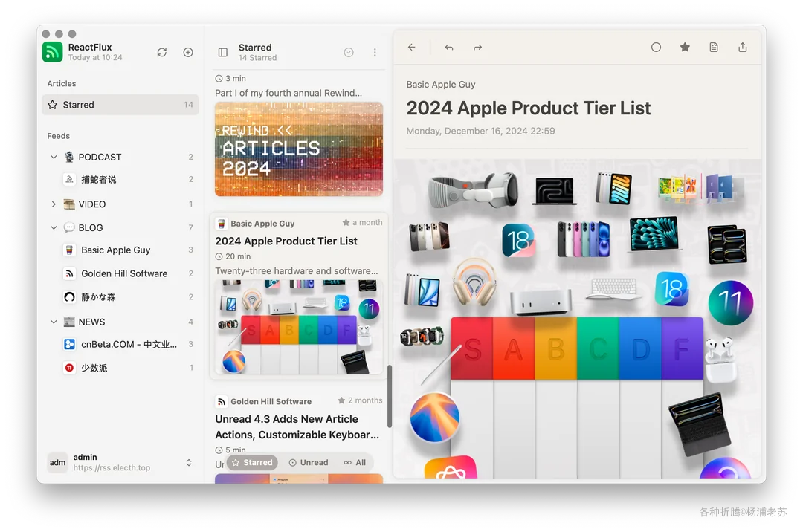803x532 pixels.
Task: Open the cnBeta.COM feed
Action: tap(120, 344)
